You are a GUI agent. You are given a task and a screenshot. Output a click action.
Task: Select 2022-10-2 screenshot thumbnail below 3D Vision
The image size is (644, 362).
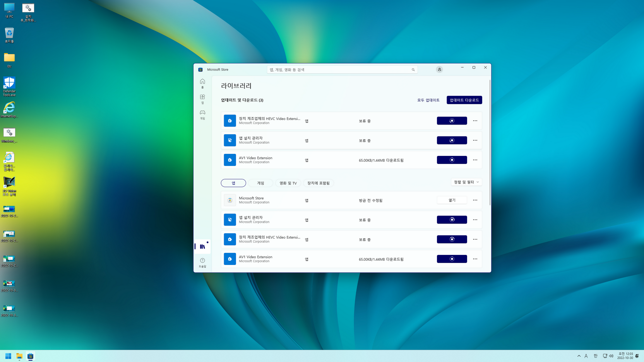(x=9, y=211)
